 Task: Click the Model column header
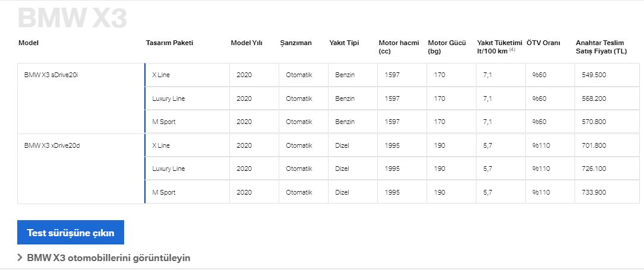29,43
